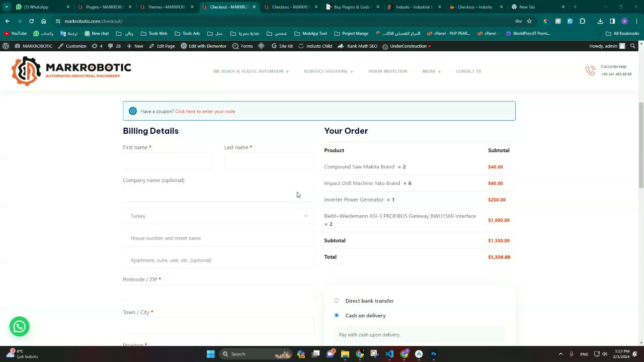This screenshot has width=644, height=362.
Task: Open the new tab plus button
Action: [575, 7]
